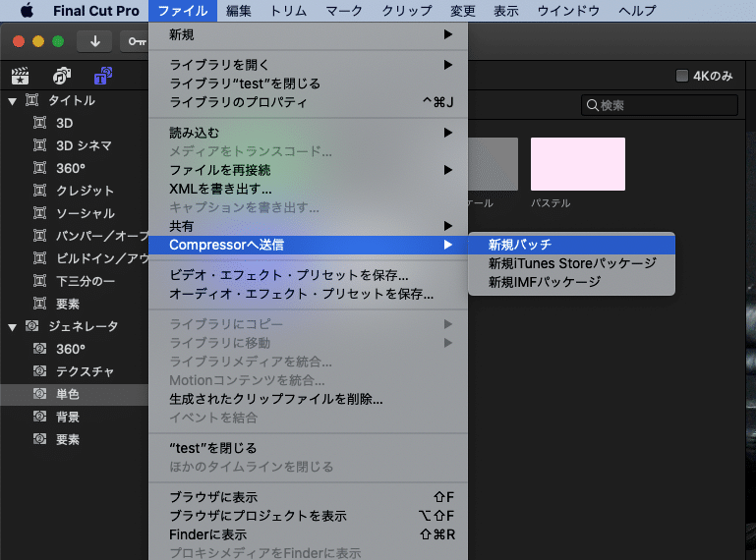This screenshot has width=756, height=560.
Task: Open the Apple menu
Action: point(27,10)
